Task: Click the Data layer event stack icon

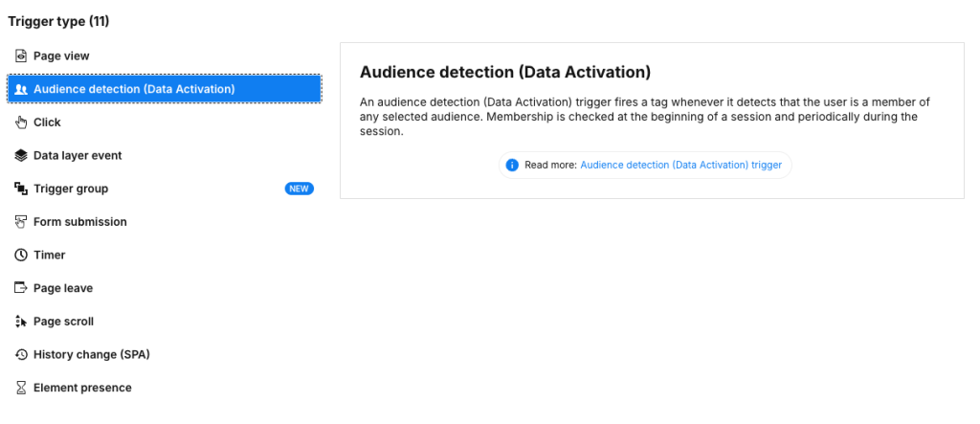Action: point(21,156)
